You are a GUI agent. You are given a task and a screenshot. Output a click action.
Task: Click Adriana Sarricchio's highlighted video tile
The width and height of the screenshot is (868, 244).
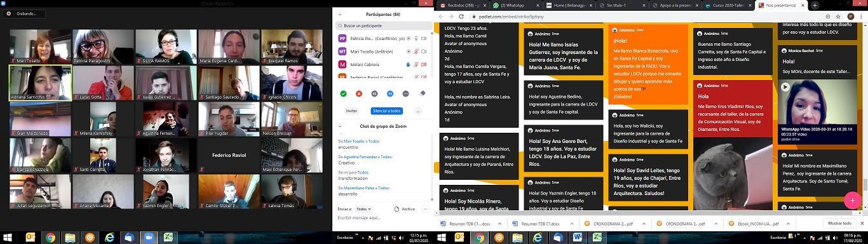coord(40,83)
